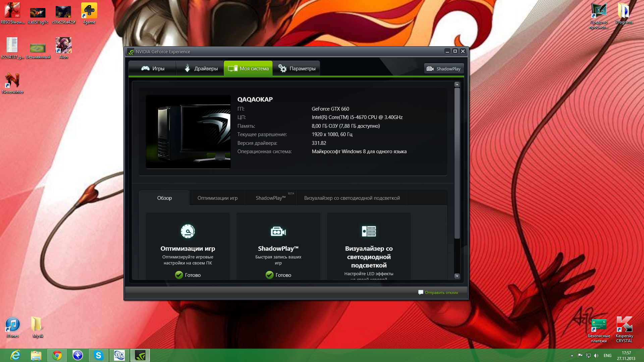Image resolution: width=644 pixels, height=362 pixels.
Task: Select the 62264137_g document on desktop
Action: [12, 48]
